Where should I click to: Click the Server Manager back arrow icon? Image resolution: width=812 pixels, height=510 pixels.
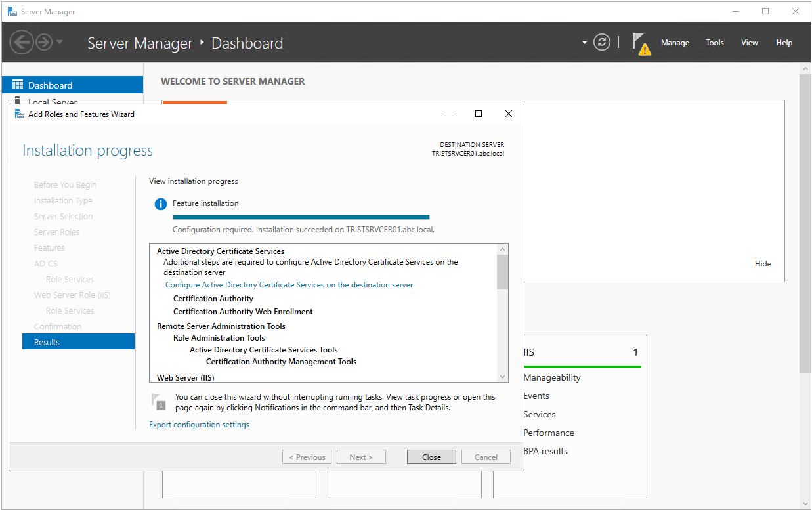coord(21,43)
